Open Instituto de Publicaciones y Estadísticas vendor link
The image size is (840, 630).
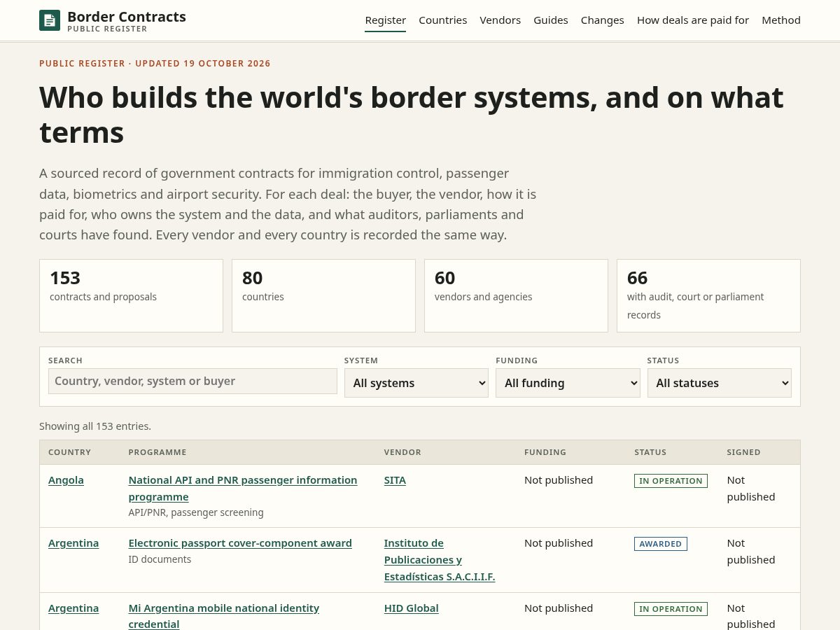coord(440,560)
